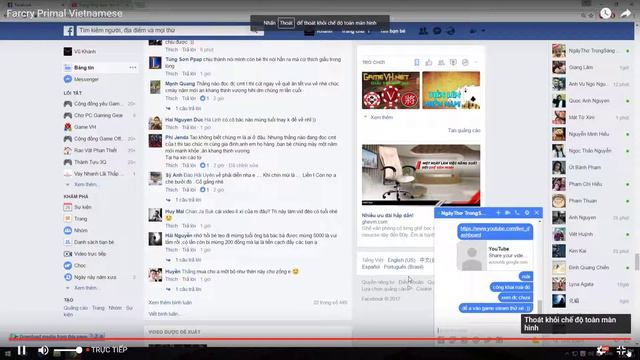Click the Windows Start button in taskbar
Image resolution: width=640 pixels, height=360 pixels.
pos(7,353)
